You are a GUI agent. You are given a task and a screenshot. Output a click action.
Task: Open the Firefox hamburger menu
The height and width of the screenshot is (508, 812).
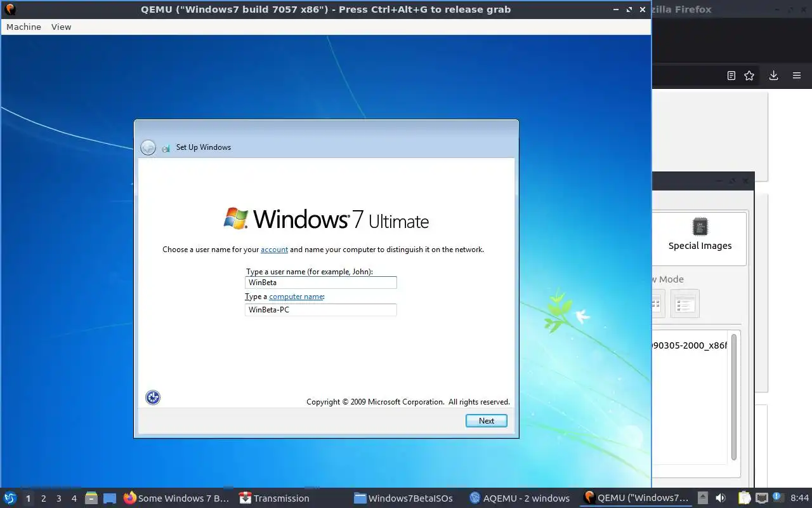click(x=797, y=76)
